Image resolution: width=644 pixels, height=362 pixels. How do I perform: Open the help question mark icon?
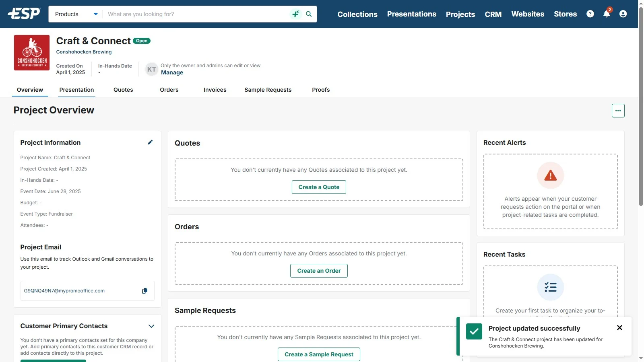point(590,14)
